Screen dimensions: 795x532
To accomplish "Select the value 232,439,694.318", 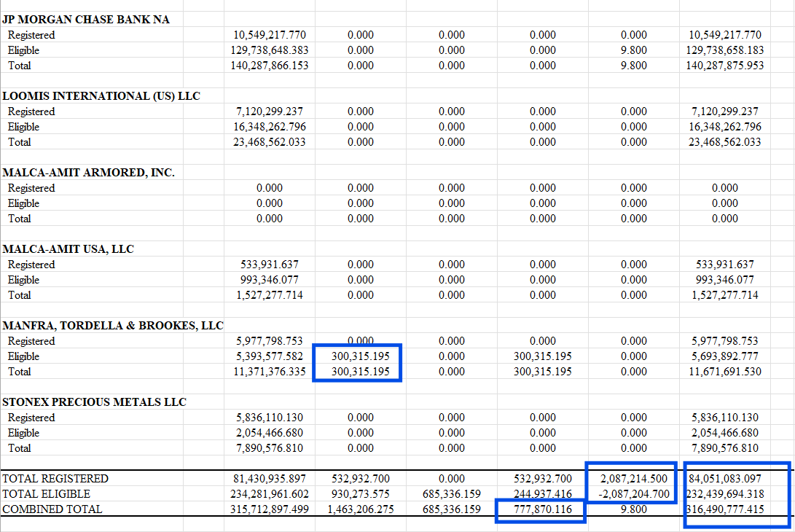I will pyautogui.click(x=724, y=494).
